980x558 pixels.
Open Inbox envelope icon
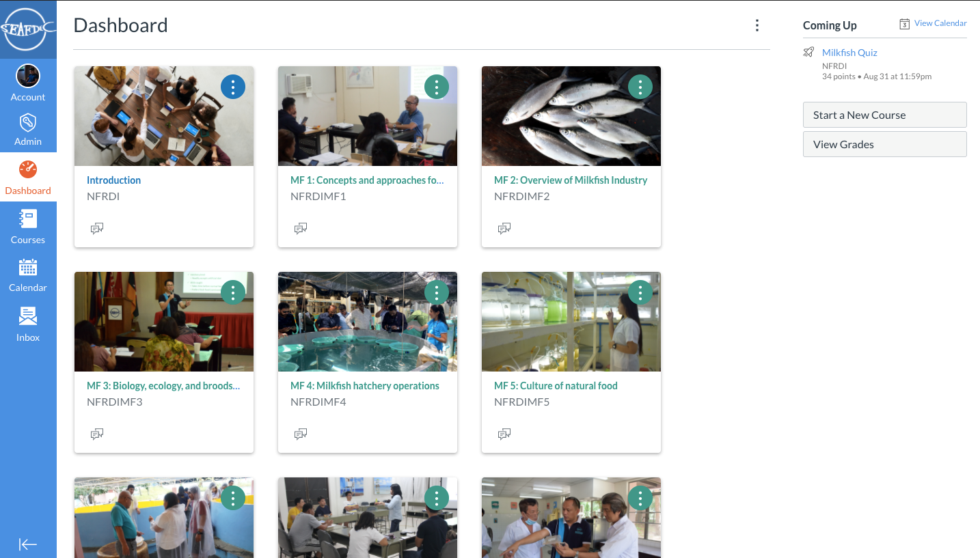coord(28,316)
